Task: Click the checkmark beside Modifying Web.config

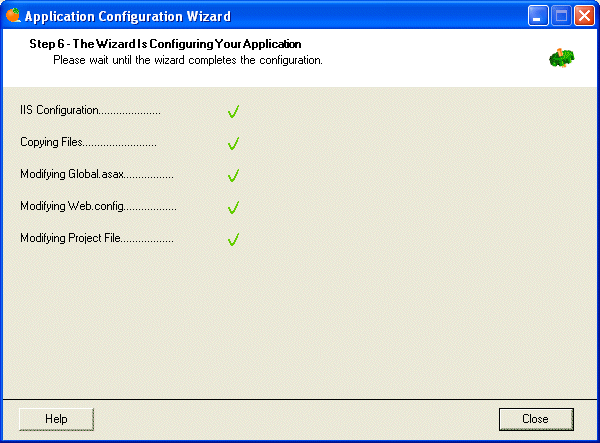Action: (233, 208)
